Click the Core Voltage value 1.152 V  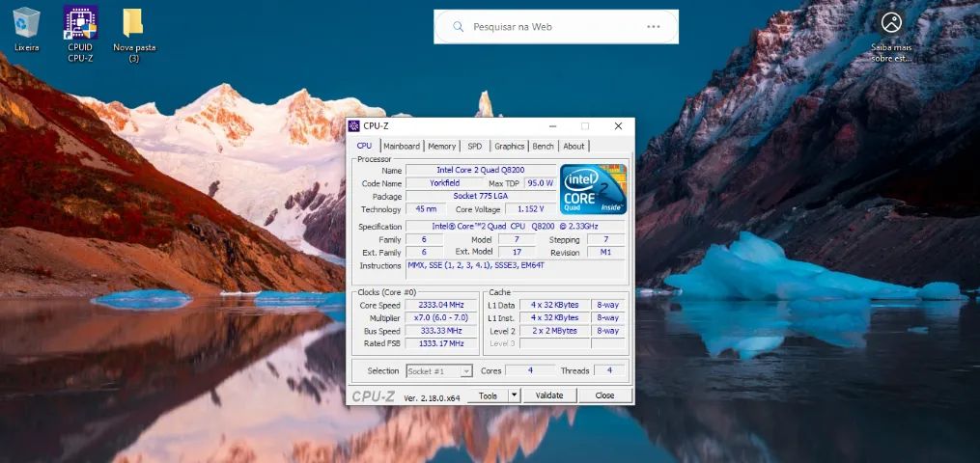(x=531, y=209)
